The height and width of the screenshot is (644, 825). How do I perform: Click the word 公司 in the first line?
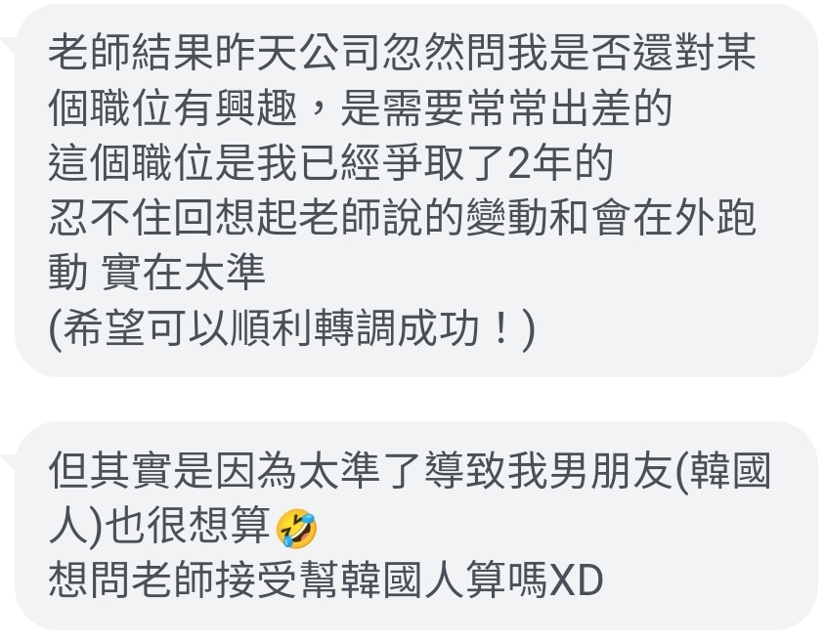point(340,53)
